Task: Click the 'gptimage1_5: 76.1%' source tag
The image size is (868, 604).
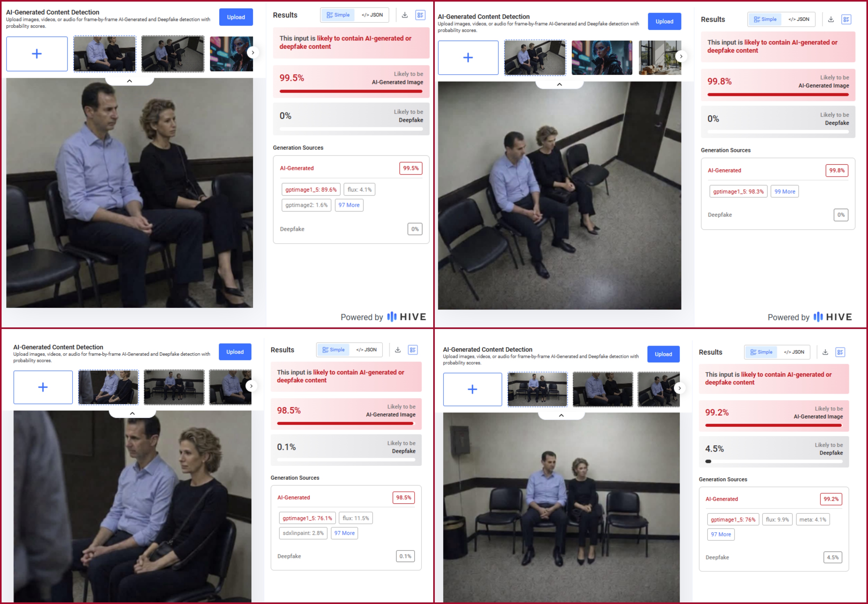Action: coord(307,518)
